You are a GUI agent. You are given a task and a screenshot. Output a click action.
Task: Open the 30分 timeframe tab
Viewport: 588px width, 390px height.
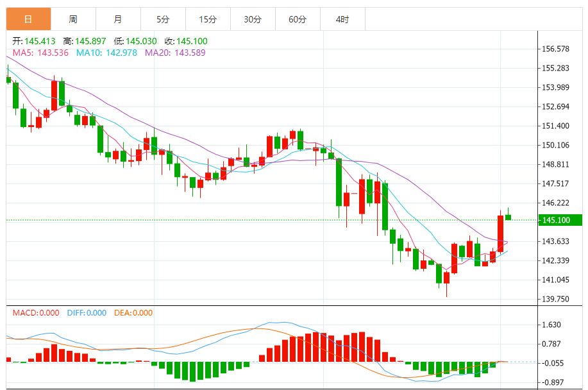(253, 19)
